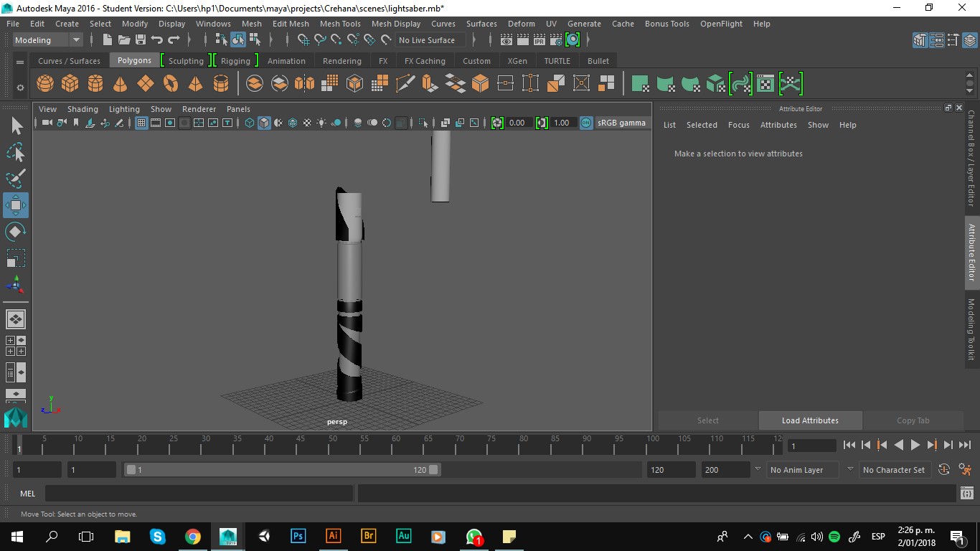Image resolution: width=980 pixels, height=551 pixels.
Task: Click the MEL command line input
Action: 199,494
